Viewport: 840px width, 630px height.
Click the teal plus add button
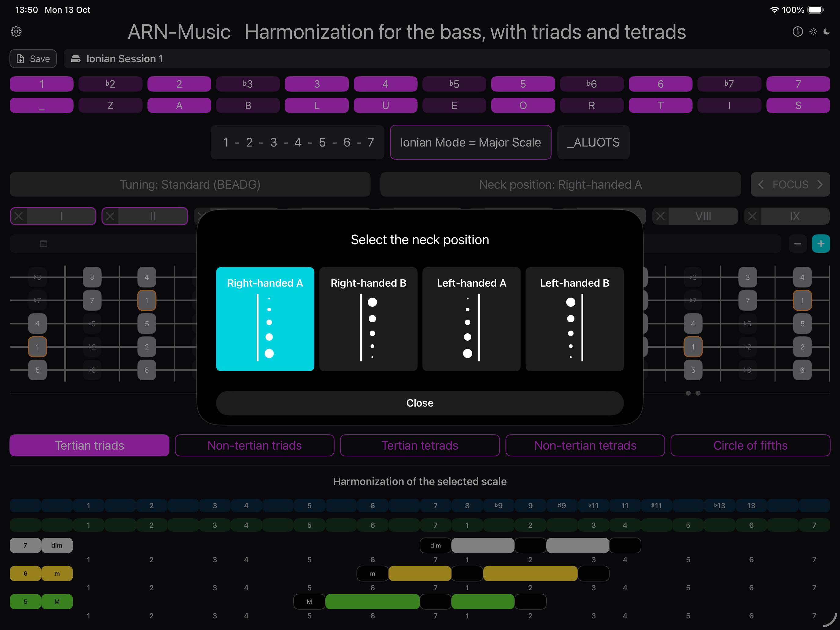[x=821, y=243]
